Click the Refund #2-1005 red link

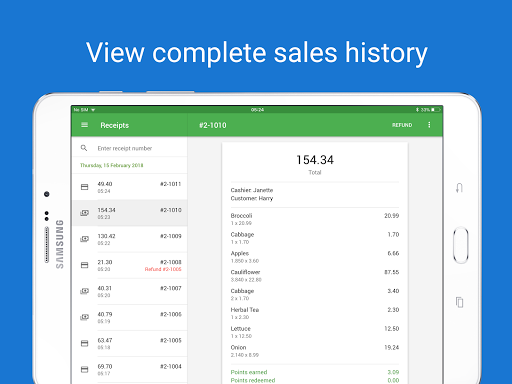click(163, 269)
